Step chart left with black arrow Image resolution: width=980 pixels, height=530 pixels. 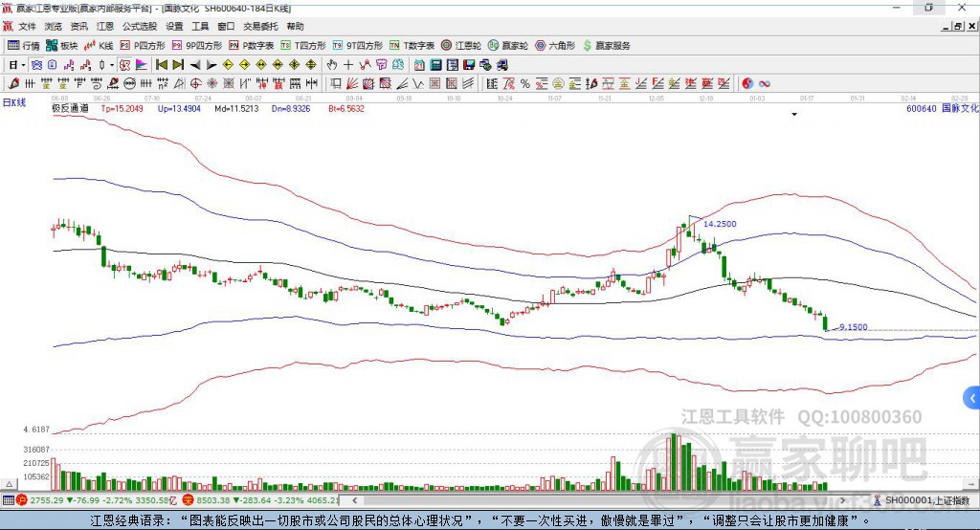pyautogui.click(x=195, y=65)
